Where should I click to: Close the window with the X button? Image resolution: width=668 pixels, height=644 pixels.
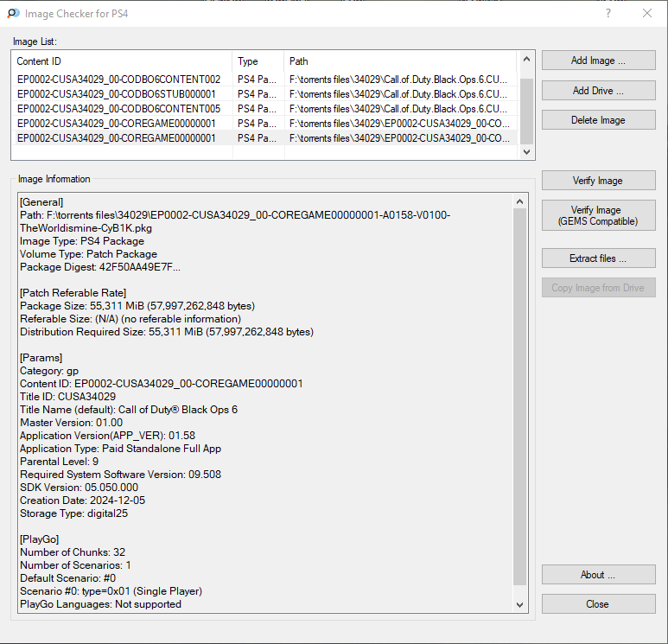pos(647,13)
